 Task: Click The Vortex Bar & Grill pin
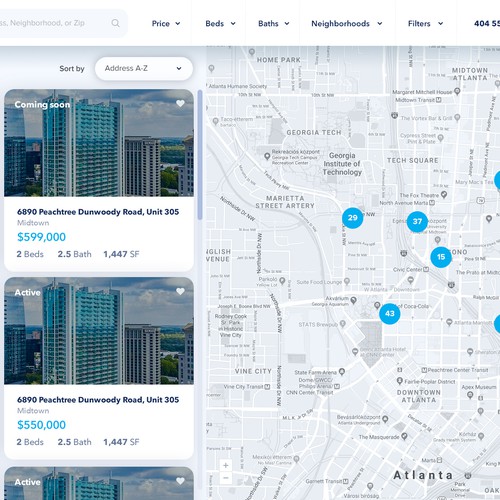(457, 117)
